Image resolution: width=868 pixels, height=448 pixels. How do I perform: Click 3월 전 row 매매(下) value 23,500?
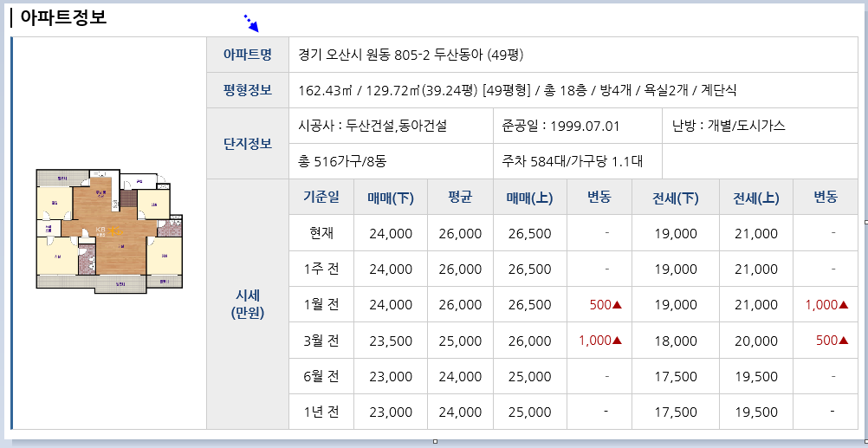[x=391, y=341]
